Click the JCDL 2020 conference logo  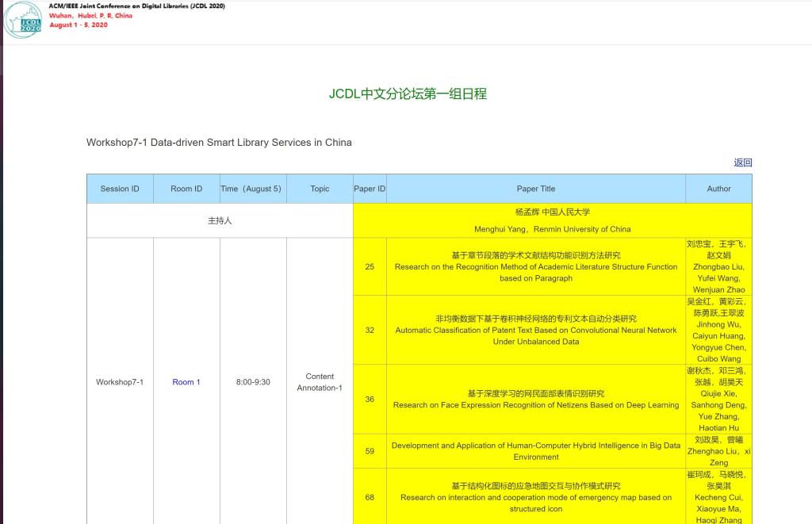click(x=23, y=21)
